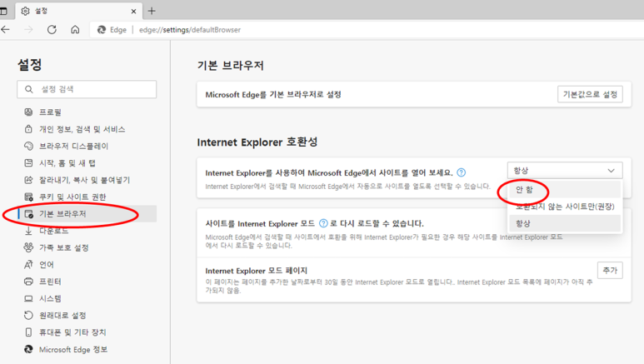
Task: Select 언어 settings
Action: point(47,264)
